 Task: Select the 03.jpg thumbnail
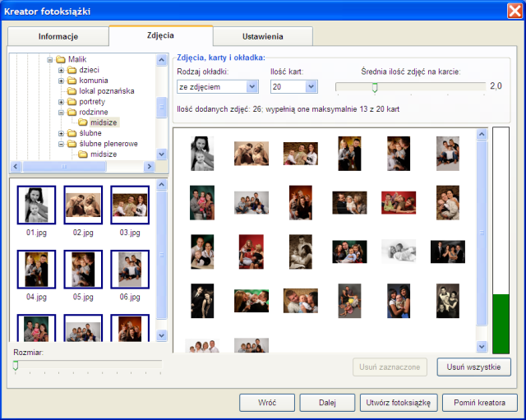[x=130, y=205]
